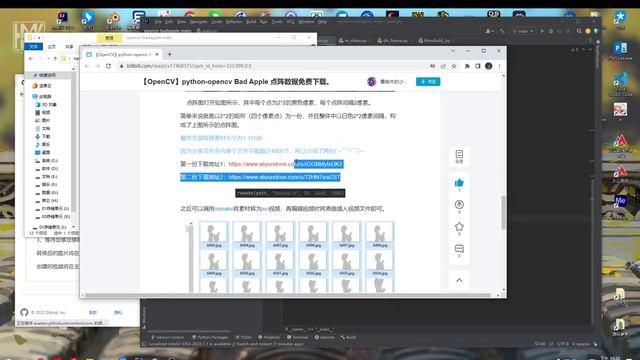
Task: Click the 0493.jpg thumbnail in the article image
Action: pos(214,235)
